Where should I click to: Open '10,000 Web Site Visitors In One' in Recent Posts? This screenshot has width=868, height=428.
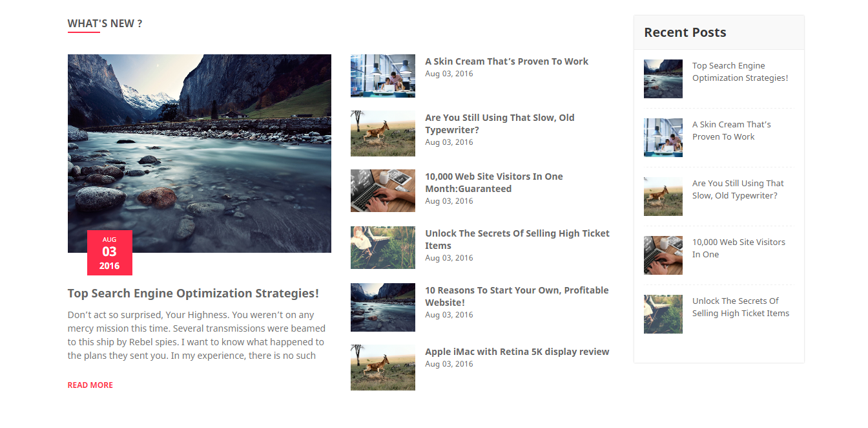(x=739, y=248)
